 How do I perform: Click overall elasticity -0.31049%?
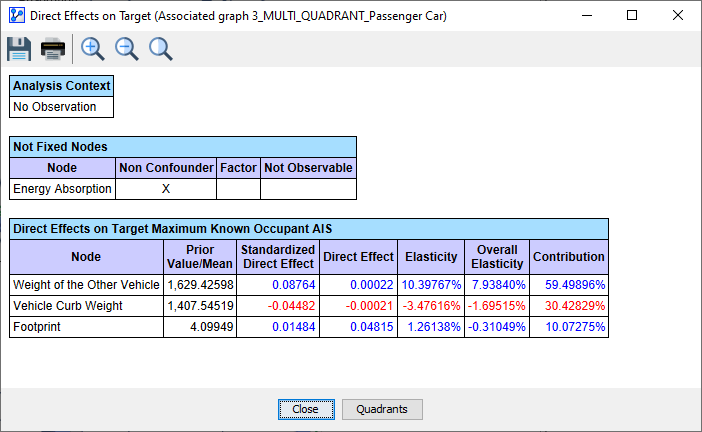[497, 327]
